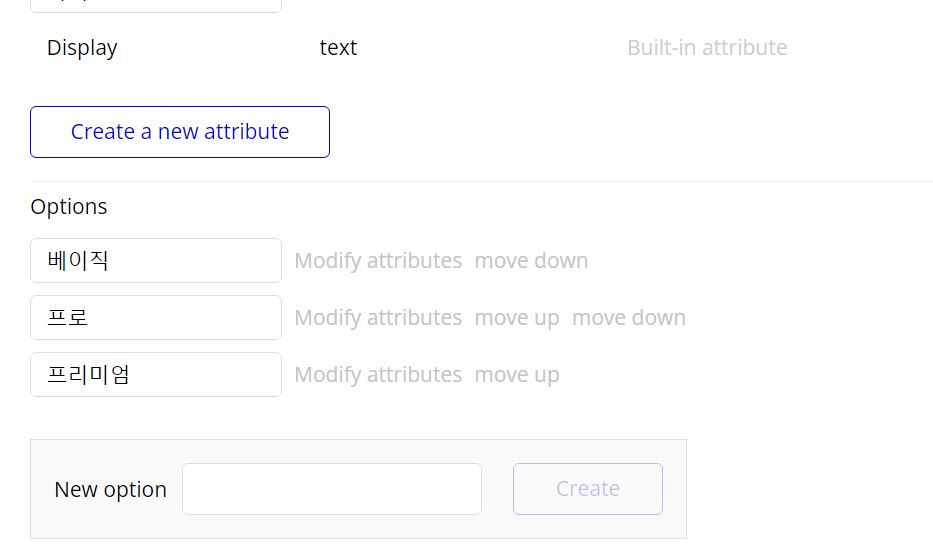Click the Options section heading
933x555 pixels.
(x=69, y=207)
